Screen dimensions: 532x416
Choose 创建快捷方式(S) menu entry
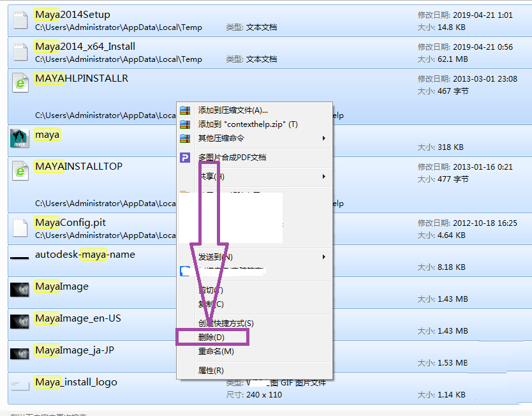pos(254,323)
